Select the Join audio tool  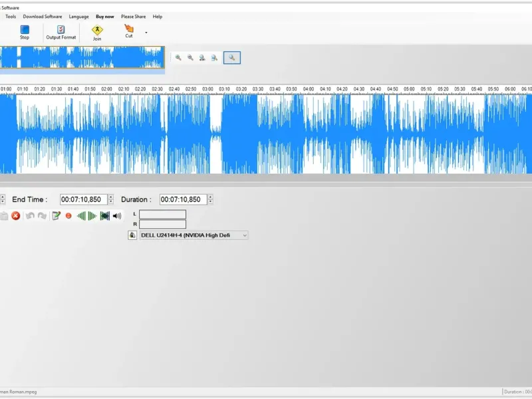tap(97, 32)
